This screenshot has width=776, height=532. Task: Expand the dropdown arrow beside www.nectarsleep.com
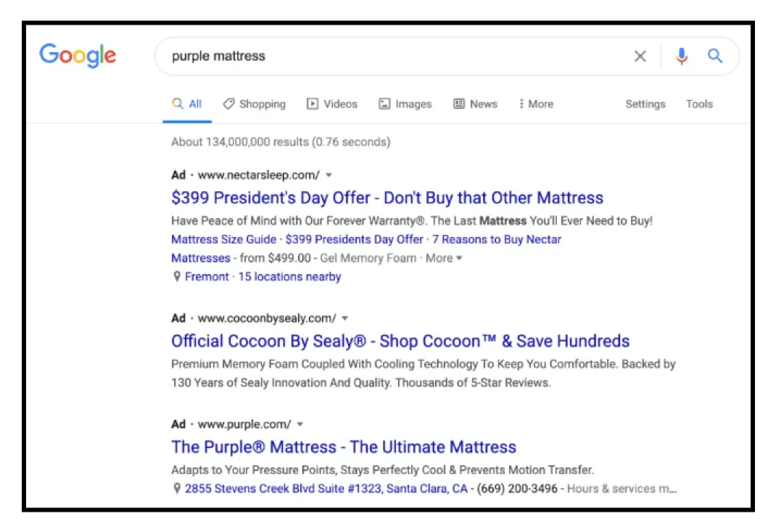[x=329, y=175]
